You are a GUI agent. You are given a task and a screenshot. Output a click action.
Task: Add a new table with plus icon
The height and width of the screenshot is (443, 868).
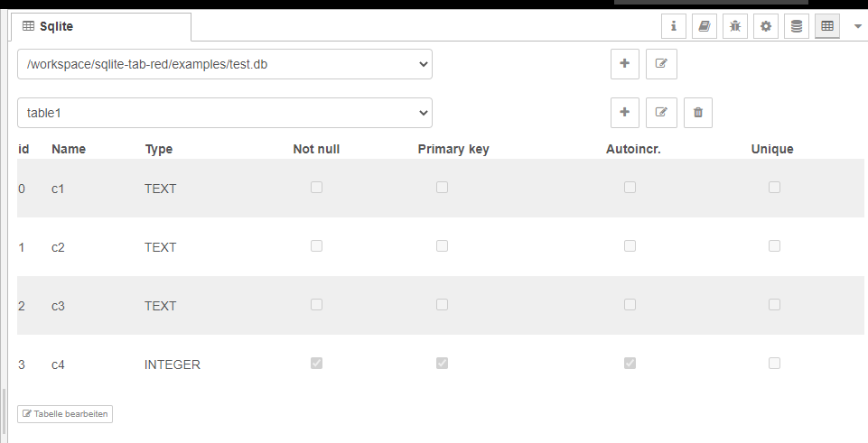click(625, 113)
